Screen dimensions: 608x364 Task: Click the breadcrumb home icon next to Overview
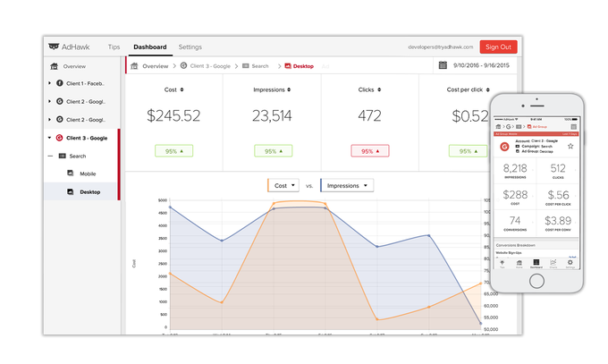(134, 66)
